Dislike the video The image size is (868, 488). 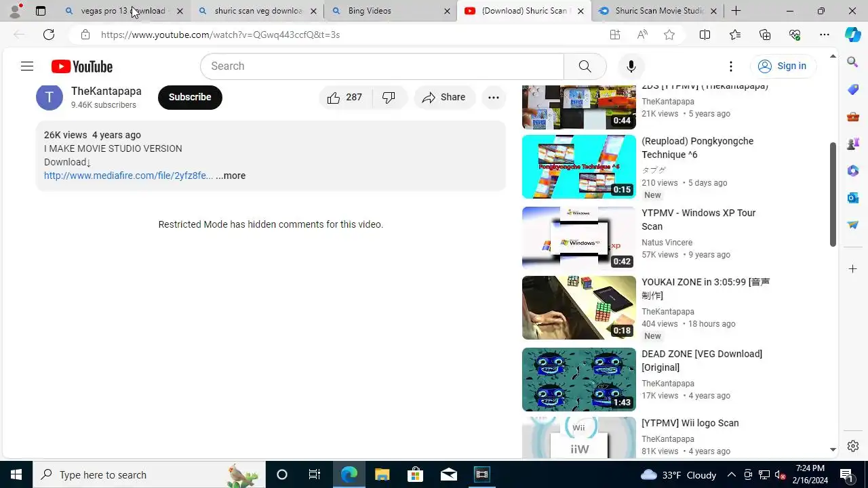point(389,97)
